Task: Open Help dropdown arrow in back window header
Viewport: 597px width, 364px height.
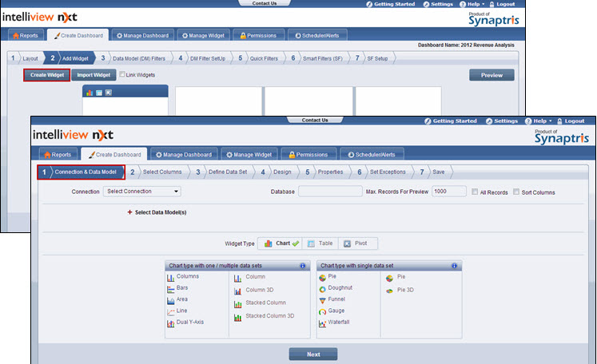Action: point(484,4)
